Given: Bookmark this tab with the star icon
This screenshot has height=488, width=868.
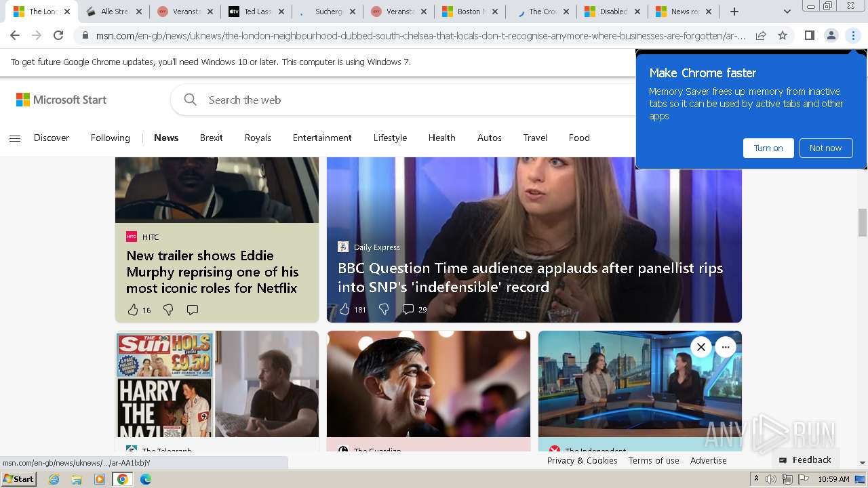Looking at the screenshot, I should [783, 35].
